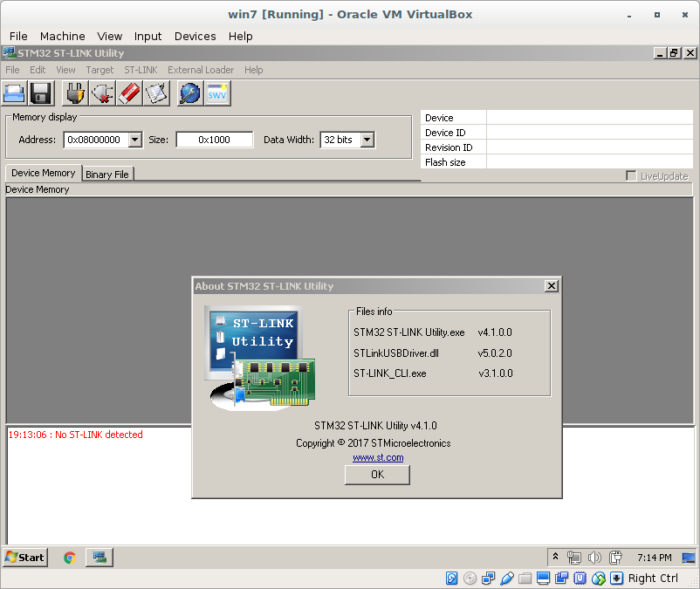
Task: Click the 'ST-LINK_CLI.exe' file name
Action: (390, 373)
